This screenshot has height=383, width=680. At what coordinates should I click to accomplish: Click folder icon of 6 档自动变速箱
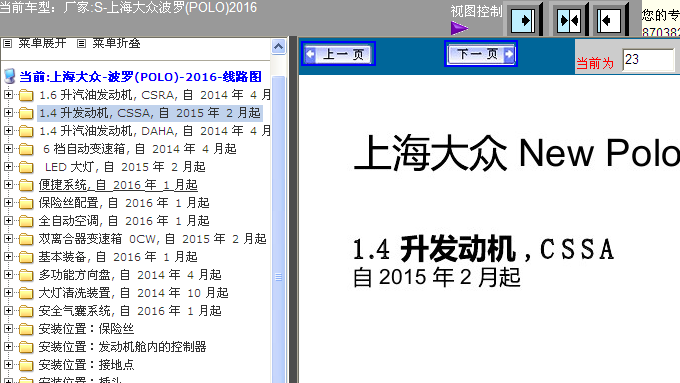26,149
